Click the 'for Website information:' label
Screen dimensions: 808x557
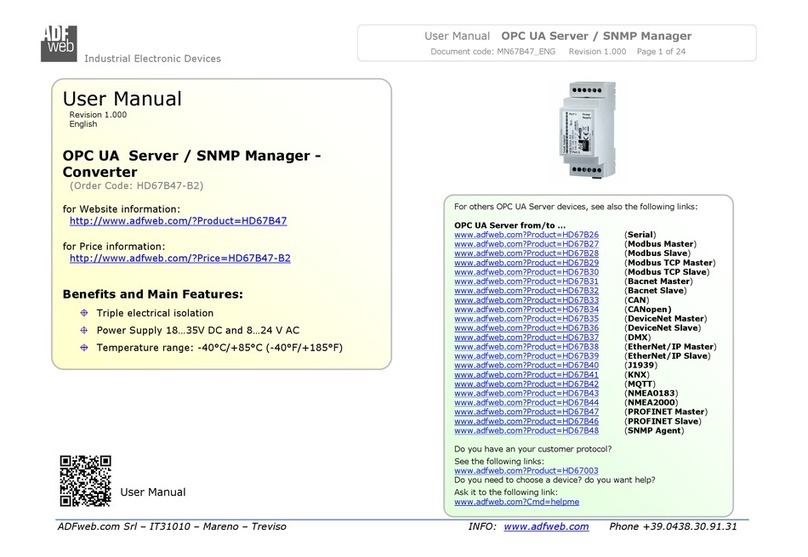coord(122,209)
